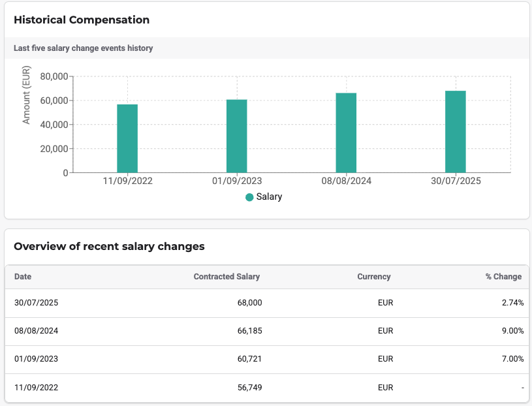Click the Overview of recent salary changes title
Screen dimensions: 532x406
109,247
